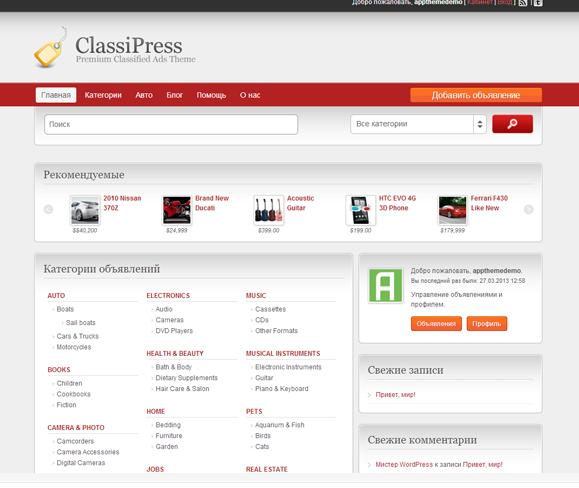Open the Dietary Supplements subcategory
579x488 pixels.
(x=186, y=378)
